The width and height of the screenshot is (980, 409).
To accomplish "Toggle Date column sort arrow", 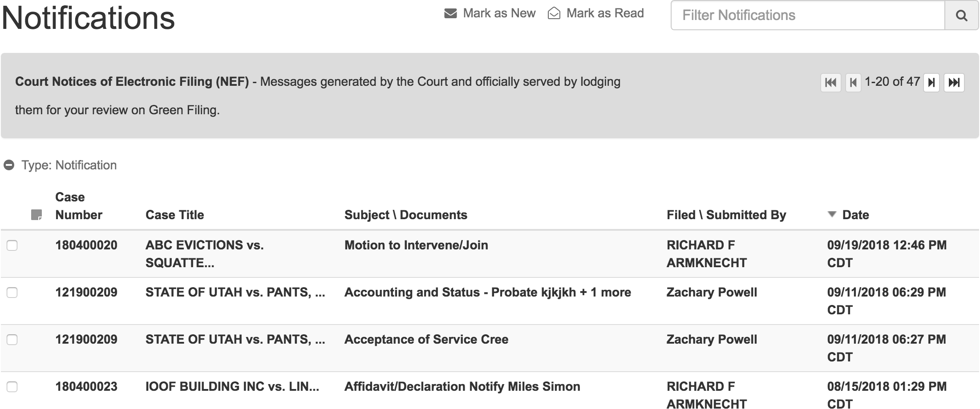I will (x=832, y=214).
